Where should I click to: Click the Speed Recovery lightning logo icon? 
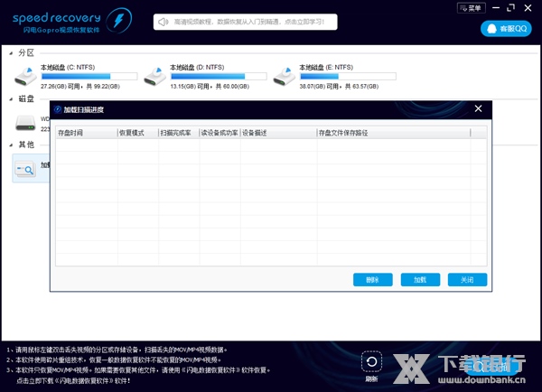118,21
